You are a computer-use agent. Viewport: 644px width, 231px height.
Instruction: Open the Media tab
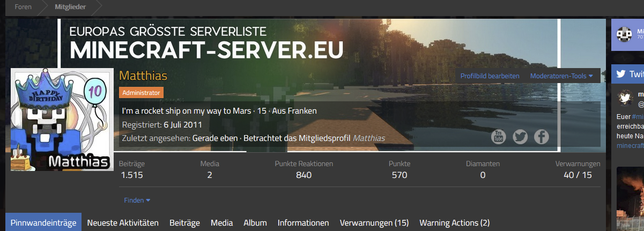[221, 222]
